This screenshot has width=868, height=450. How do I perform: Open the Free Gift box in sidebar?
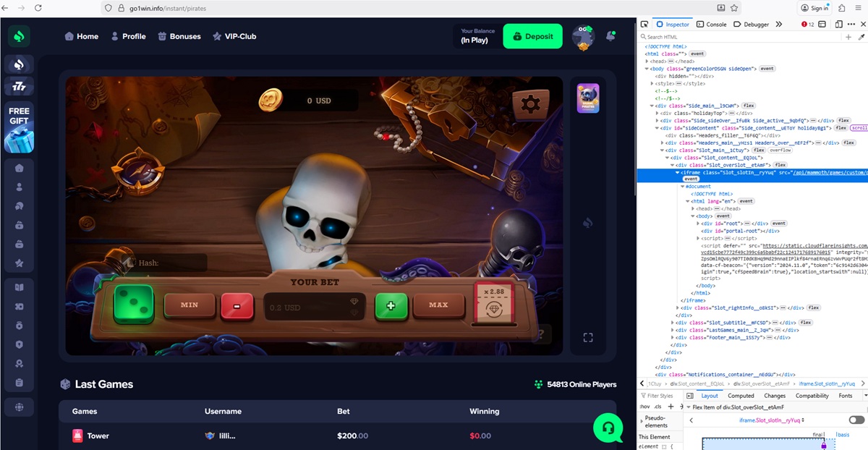(x=19, y=129)
